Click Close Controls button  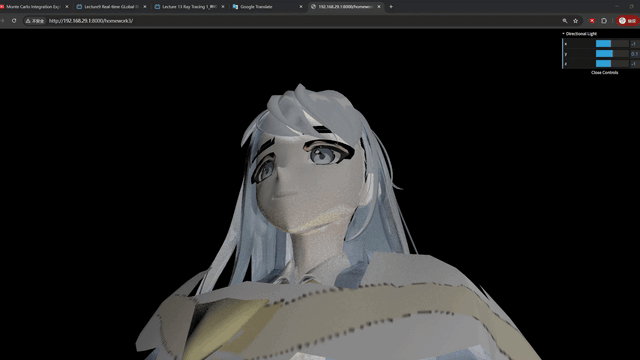(x=604, y=73)
